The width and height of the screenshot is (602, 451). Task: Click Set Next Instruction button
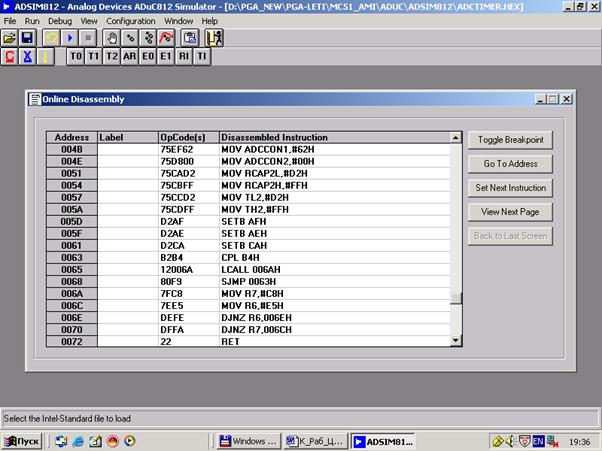pyautogui.click(x=510, y=188)
